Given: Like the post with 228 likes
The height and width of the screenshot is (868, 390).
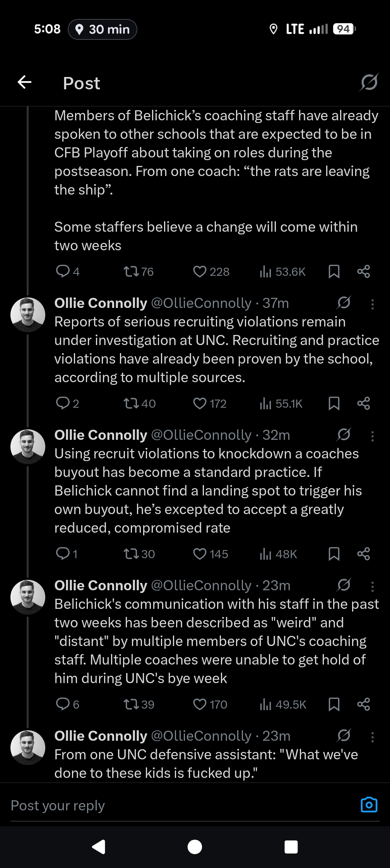Looking at the screenshot, I should [200, 272].
